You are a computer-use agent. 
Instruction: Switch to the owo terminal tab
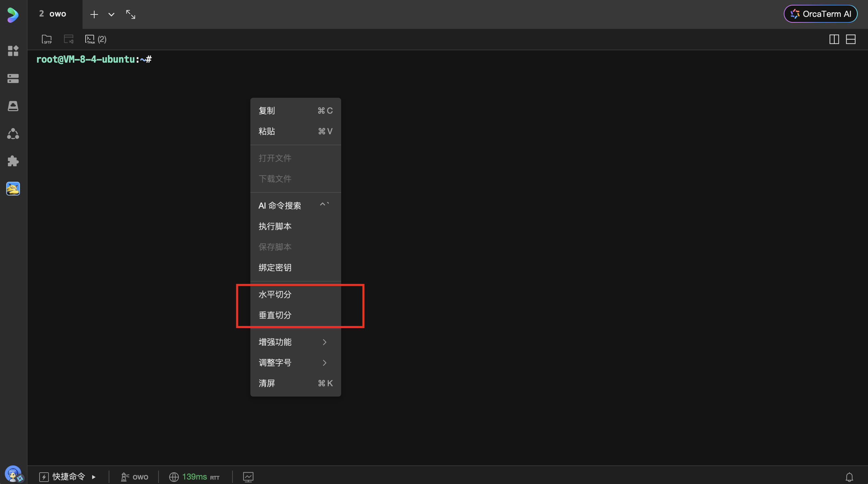click(53, 14)
